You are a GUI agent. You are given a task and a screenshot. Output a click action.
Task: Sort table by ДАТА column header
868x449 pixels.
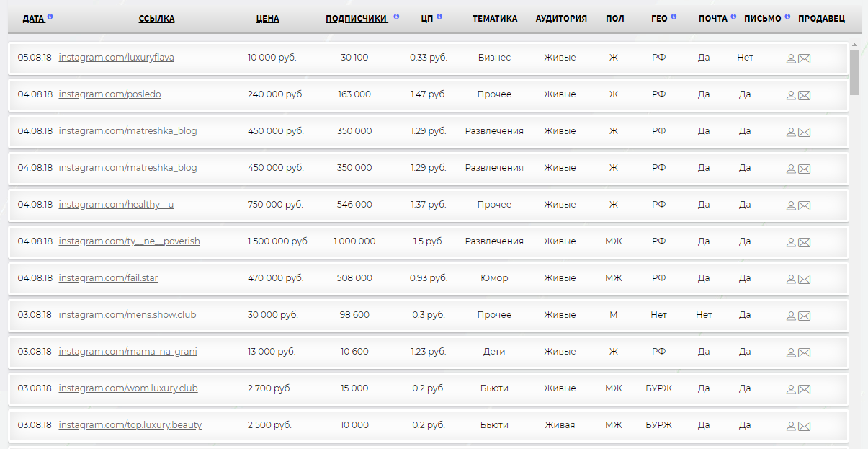33,19
